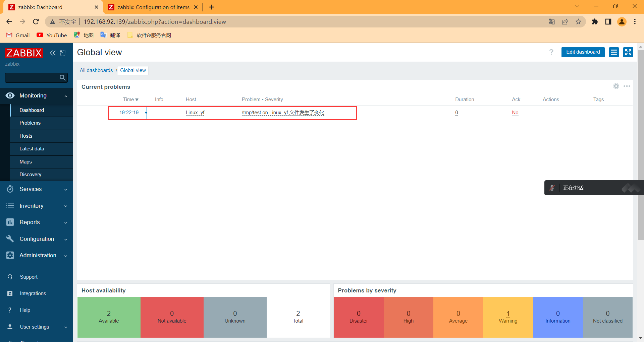Click the Monitoring eye icon
The image size is (644, 342).
(10, 95)
